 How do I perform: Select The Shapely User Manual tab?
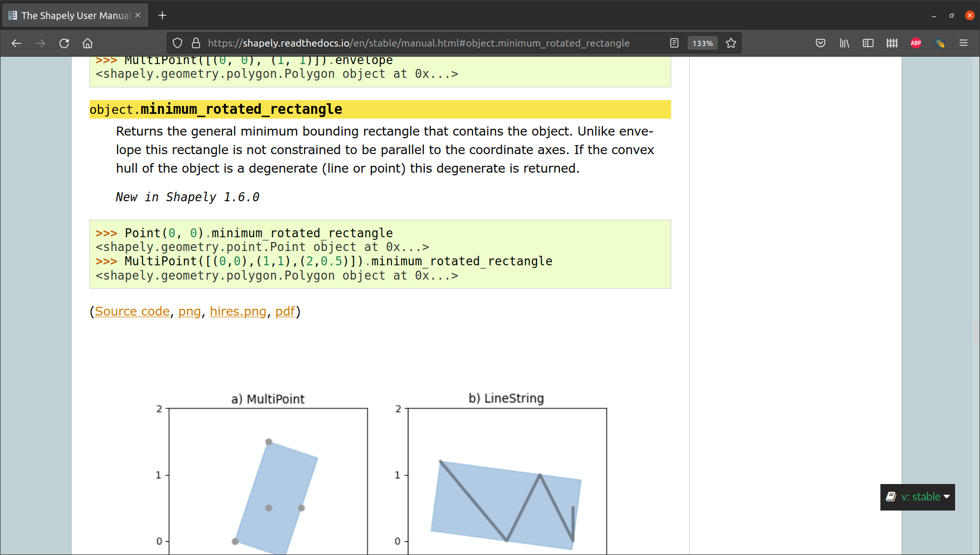(x=75, y=15)
